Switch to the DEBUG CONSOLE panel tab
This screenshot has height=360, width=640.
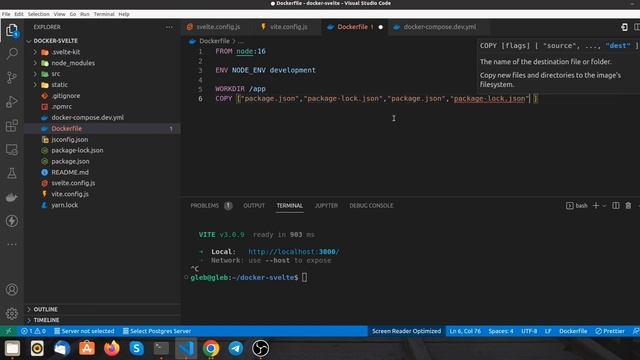pyautogui.click(x=371, y=206)
